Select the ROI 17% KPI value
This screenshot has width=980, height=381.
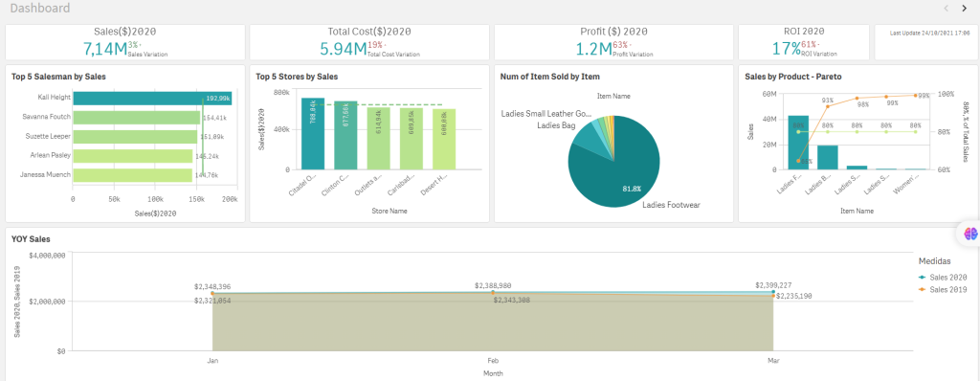click(786, 49)
